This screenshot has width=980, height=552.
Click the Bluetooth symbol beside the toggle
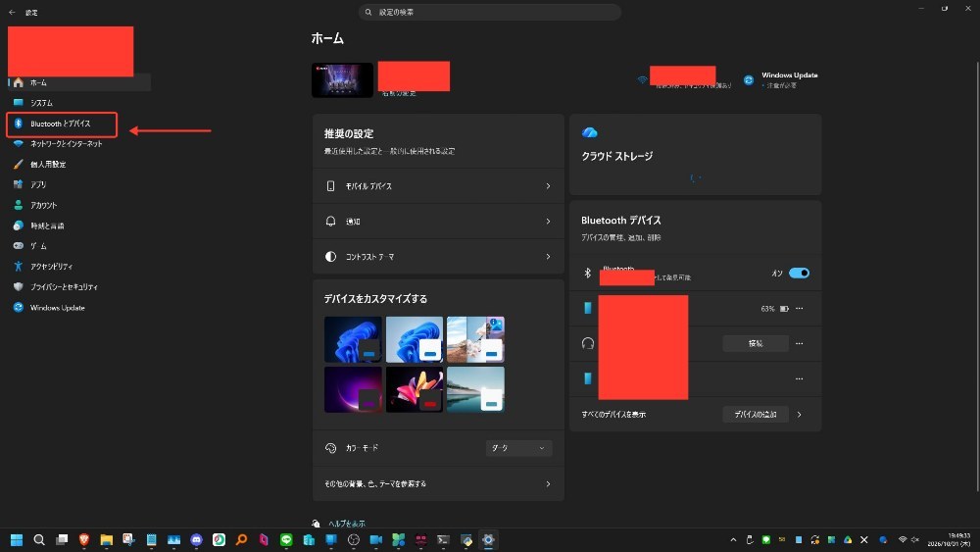[587, 274]
